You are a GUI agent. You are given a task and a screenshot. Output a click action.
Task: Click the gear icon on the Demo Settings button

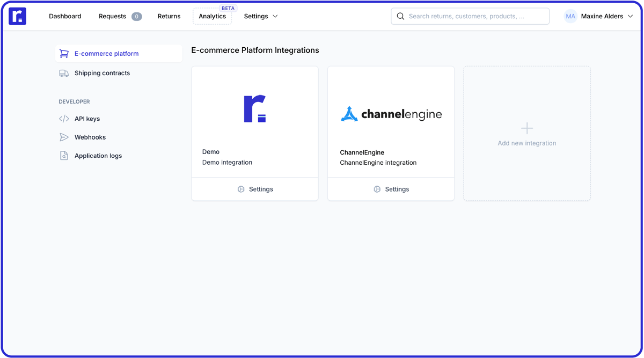pyautogui.click(x=240, y=189)
